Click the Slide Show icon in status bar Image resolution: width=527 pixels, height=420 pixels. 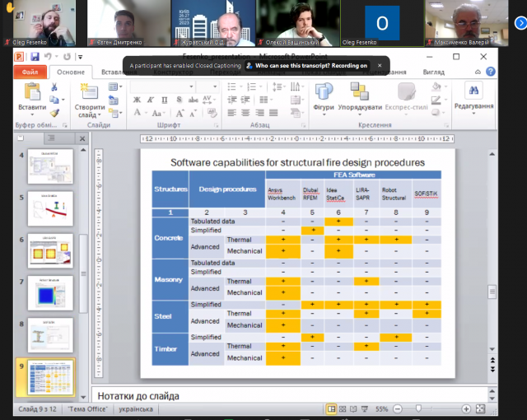click(x=364, y=409)
